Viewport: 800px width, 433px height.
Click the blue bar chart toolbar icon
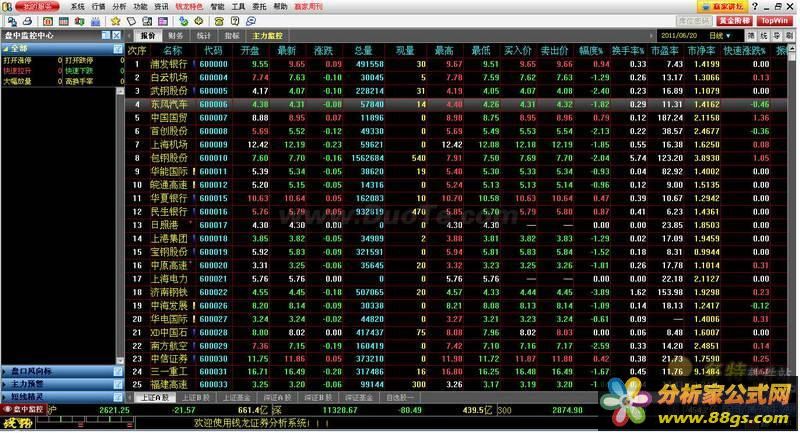pos(95,21)
